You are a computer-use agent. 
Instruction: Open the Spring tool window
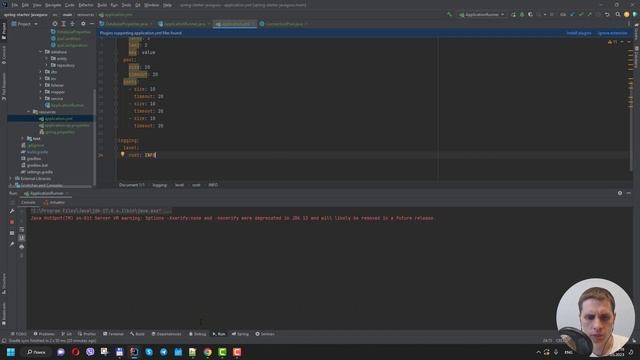click(x=240, y=334)
